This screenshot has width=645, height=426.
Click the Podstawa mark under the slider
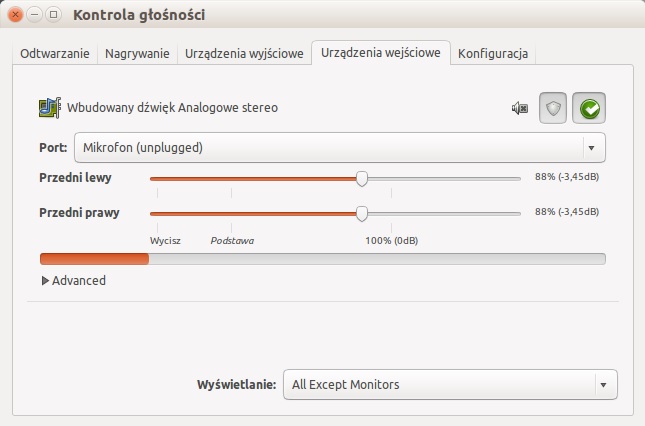(x=232, y=241)
